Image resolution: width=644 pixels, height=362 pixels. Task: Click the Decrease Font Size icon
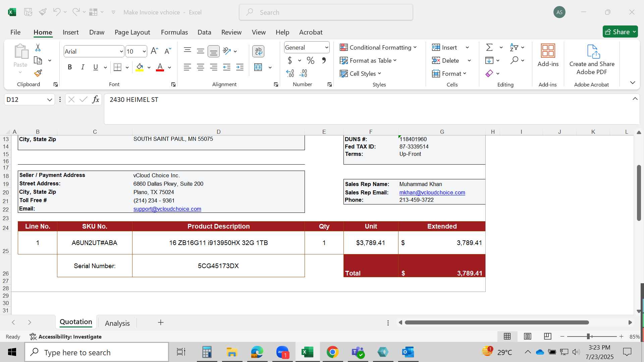(168, 51)
